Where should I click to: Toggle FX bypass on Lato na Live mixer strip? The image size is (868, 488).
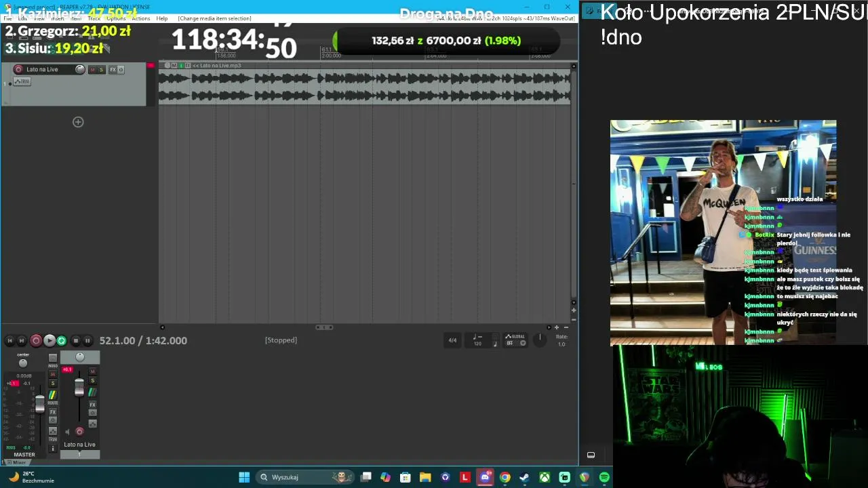click(93, 413)
